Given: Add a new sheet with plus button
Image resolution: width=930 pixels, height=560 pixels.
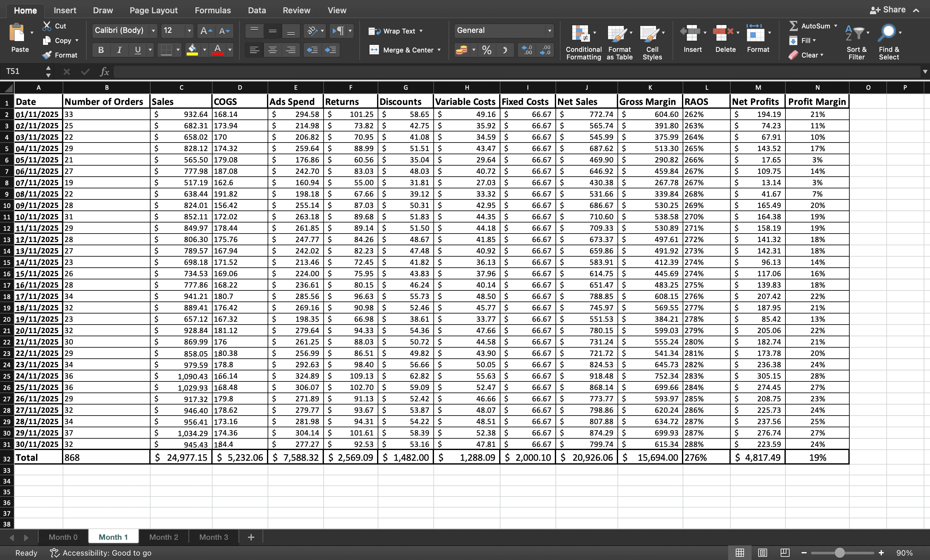Looking at the screenshot, I should pos(251,537).
